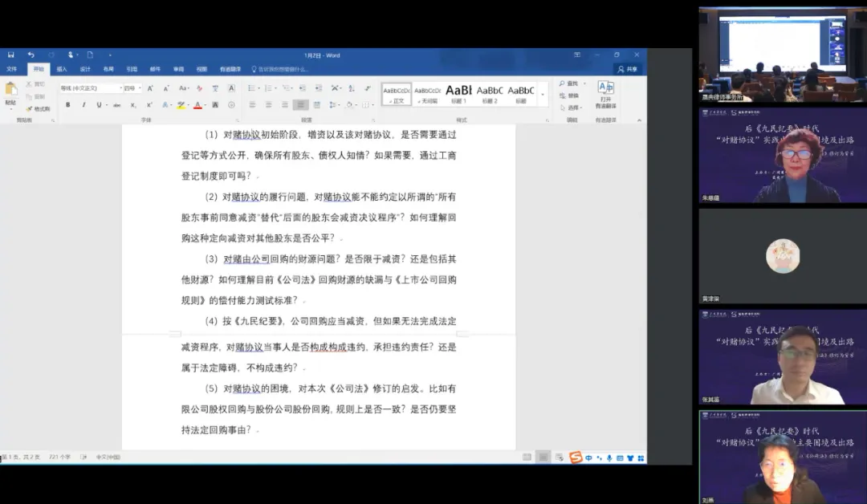Click the Tell Me search box with lightbulb
This screenshot has width=867, height=504.
pyautogui.click(x=280, y=69)
